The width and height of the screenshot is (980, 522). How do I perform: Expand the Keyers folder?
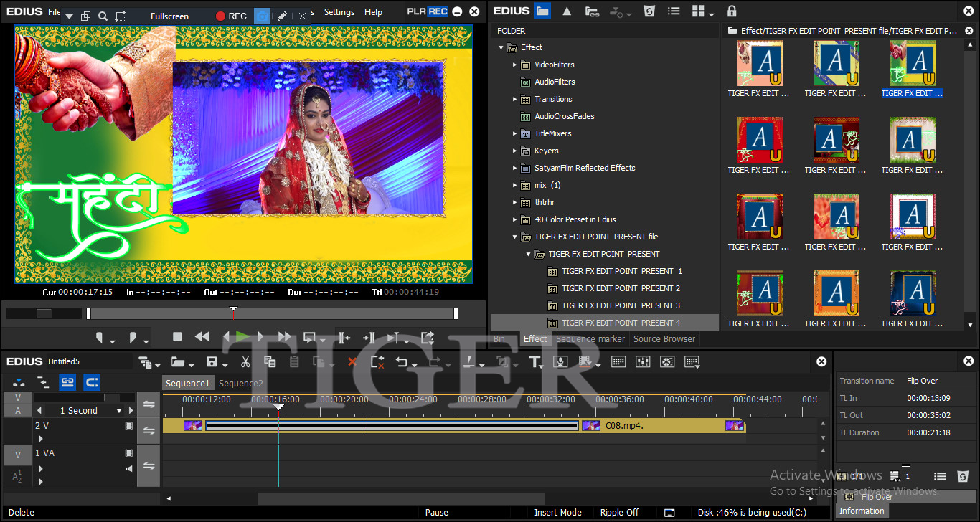[x=515, y=151]
